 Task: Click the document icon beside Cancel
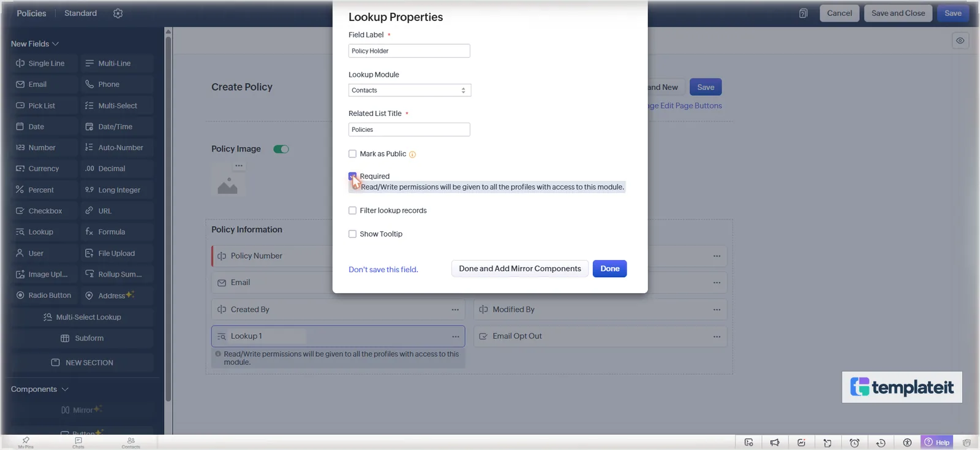tap(803, 13)
